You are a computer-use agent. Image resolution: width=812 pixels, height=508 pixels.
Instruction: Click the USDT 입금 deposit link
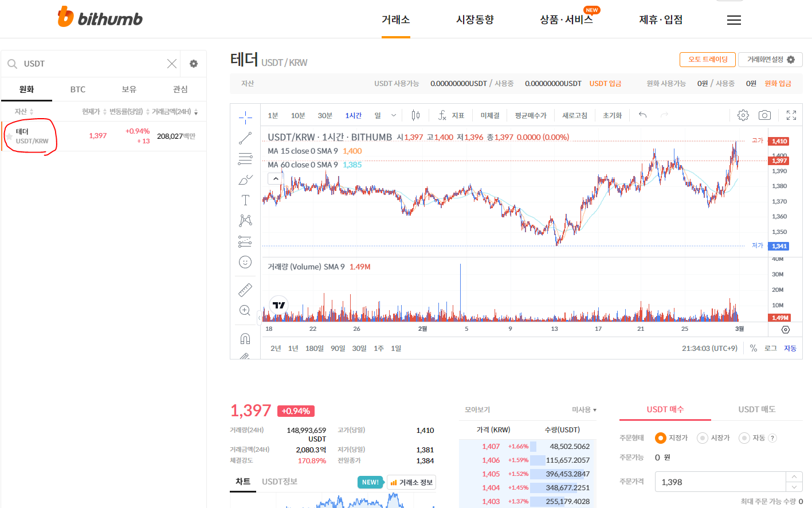[x=605, y=84]
